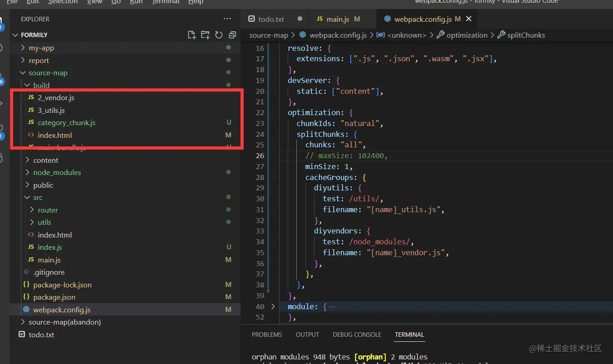Click source-map in the breadcrumb

269,35
